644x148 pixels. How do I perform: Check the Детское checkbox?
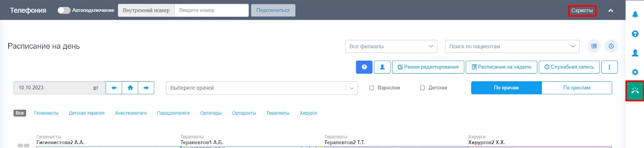coord(422,88)
